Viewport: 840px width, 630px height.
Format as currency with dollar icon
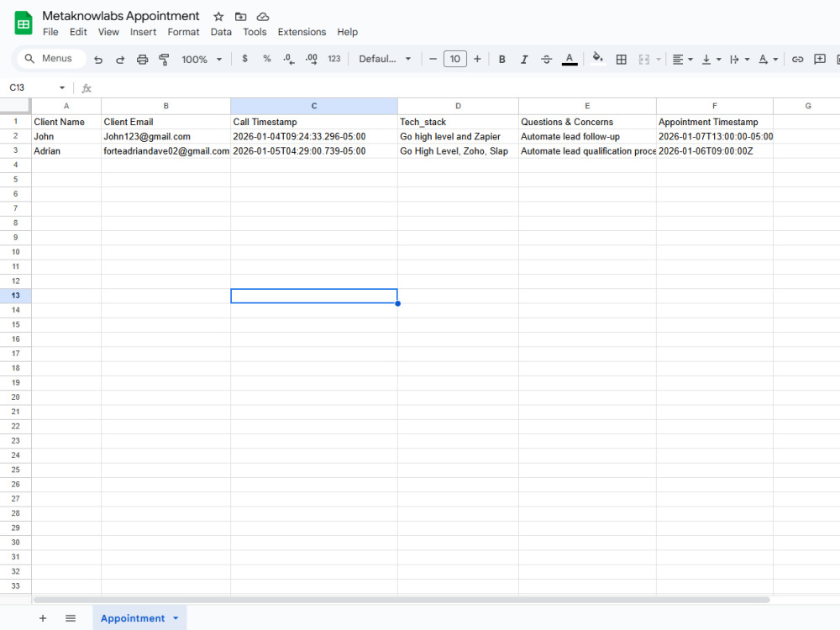click(244, 59)
